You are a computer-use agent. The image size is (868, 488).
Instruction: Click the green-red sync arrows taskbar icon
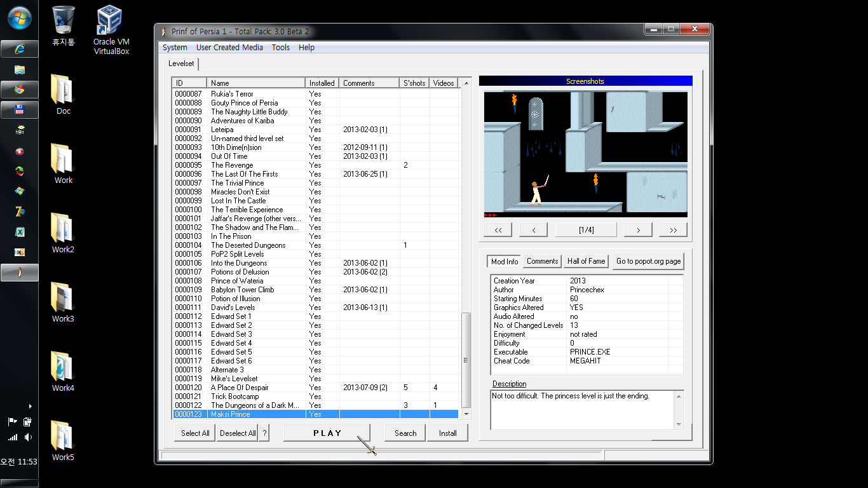click(19, 171)
